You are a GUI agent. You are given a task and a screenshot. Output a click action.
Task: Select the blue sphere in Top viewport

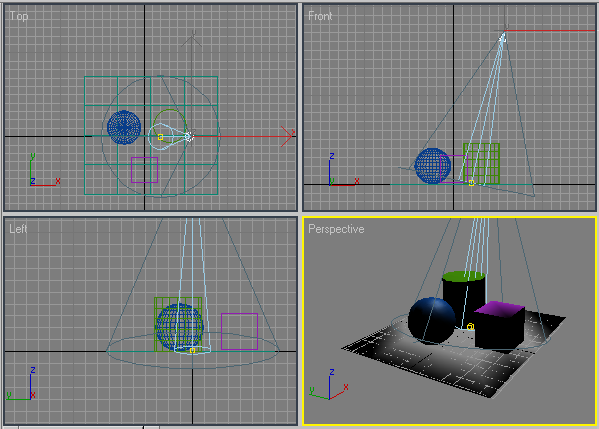pyautogui.click(x=124, y=127)
